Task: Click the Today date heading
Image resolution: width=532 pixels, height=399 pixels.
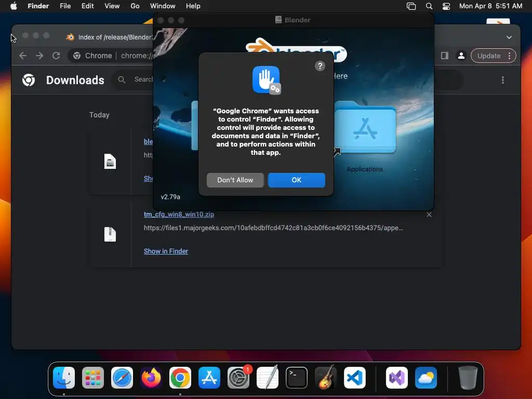Action: pos(99,115)
